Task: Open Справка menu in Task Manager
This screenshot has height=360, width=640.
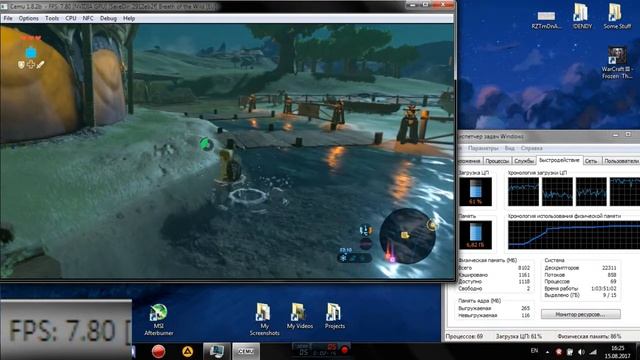Action: click(531, 148)
